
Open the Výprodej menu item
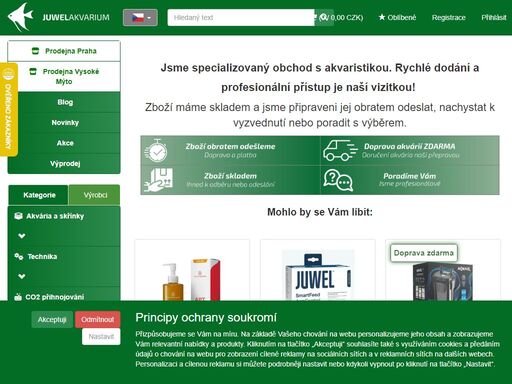coord(65,164)
